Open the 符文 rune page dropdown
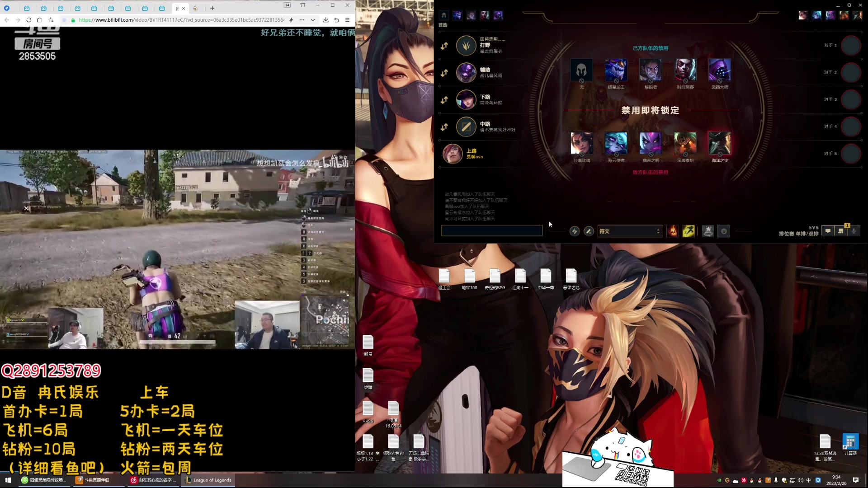 pyautogui.click(x=630, y=231)
